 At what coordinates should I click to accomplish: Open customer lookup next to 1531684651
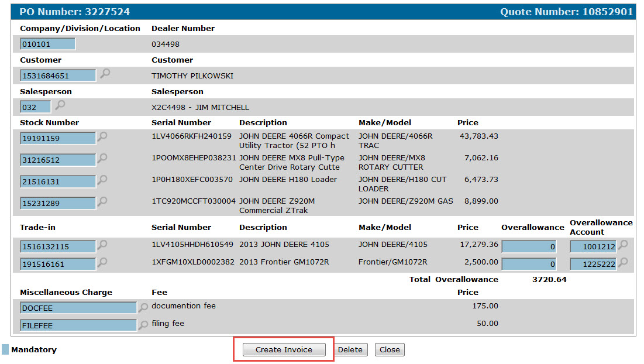(x=105, y=74)
